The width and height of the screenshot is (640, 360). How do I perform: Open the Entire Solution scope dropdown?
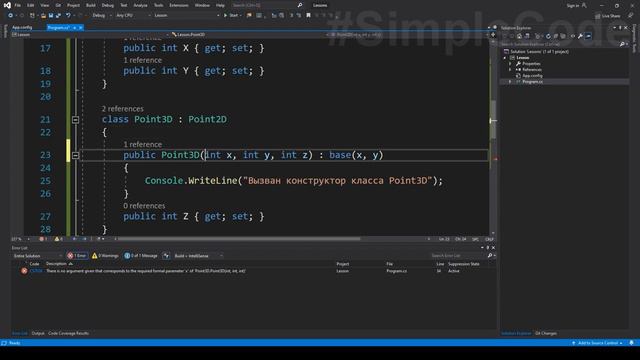pyautogui.click(x=38, y=256)
